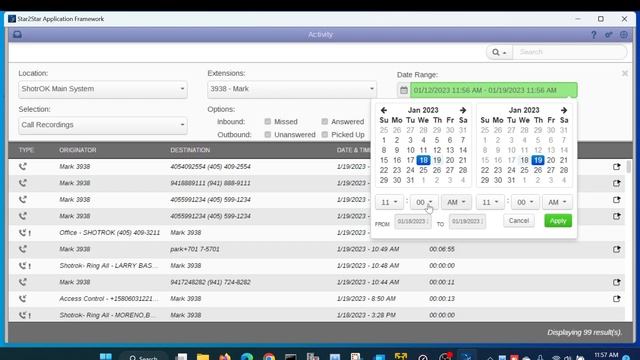Click call type icon for LARRY BAS row
This screenshot has width=640, height=360.
[x=24, y=266]
